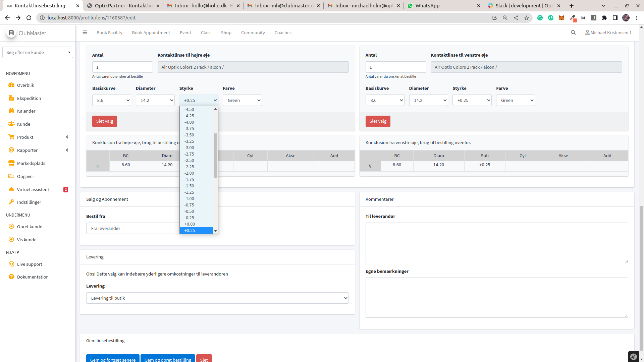Image resolution: width=644 pixels, height=362 pixels.
Task: Open the Kalender sidebar icon
Action: tap(11, 111)
